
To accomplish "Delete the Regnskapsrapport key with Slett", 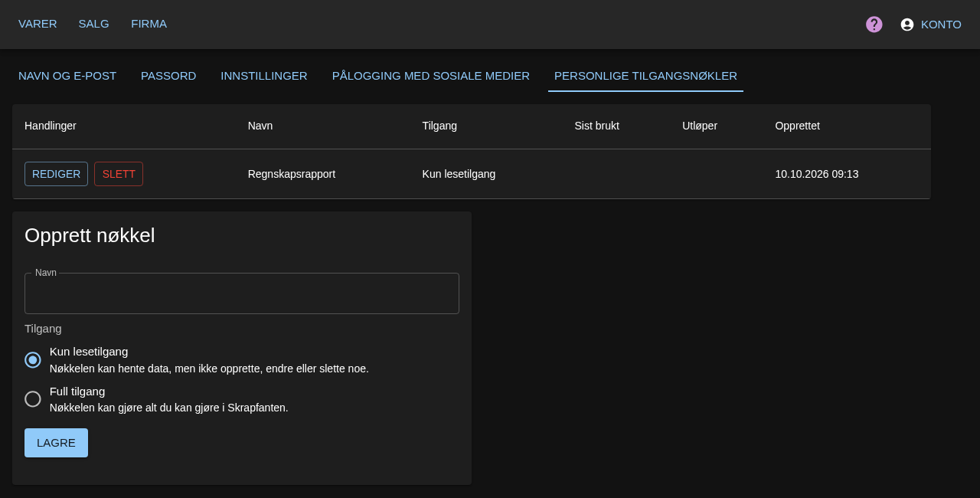I will (119, 174).
